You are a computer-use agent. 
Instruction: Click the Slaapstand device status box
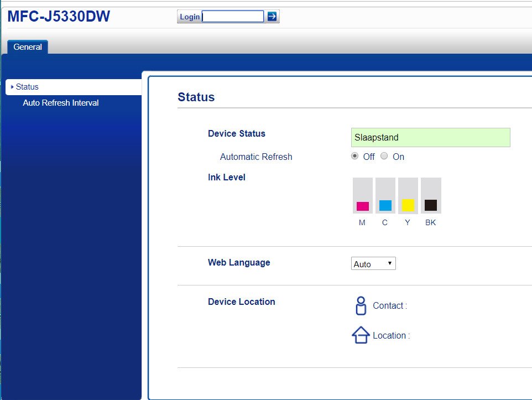pyautogui.click(x=431, y=138)
